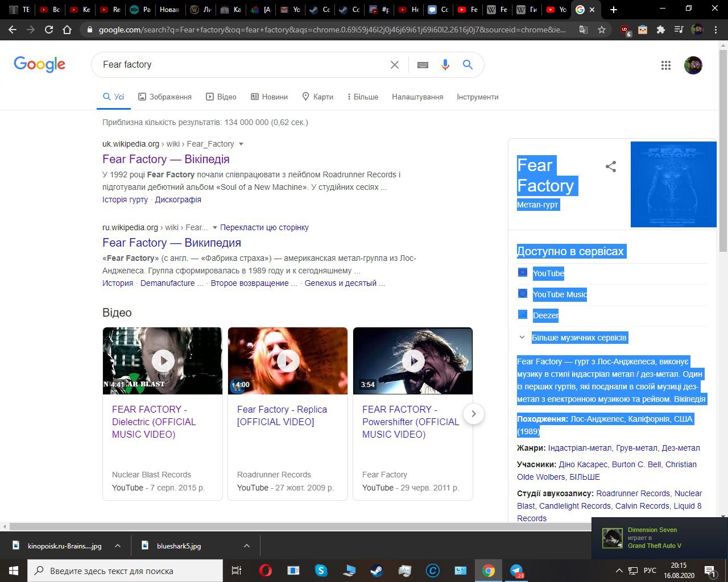Open a new browser tab
The width and height of the screenshot is (728, 582).
[613, 10]
